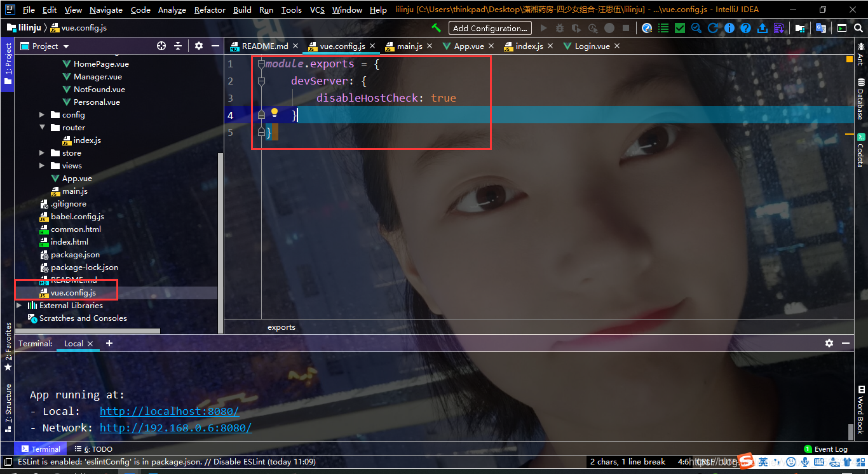Click exports breadcrumb below editor
This screenshot has height=474, width=868.
(x=281, y=327)
